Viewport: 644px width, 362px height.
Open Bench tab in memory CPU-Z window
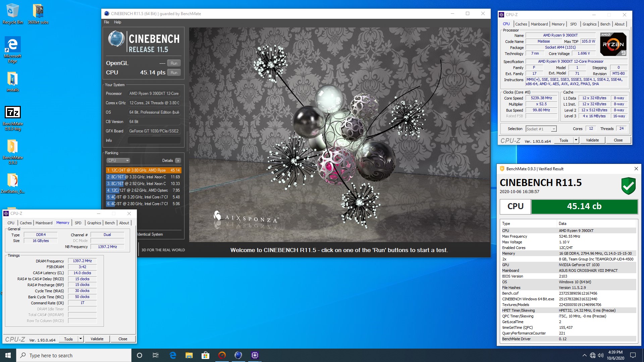[x=110, y=223]
